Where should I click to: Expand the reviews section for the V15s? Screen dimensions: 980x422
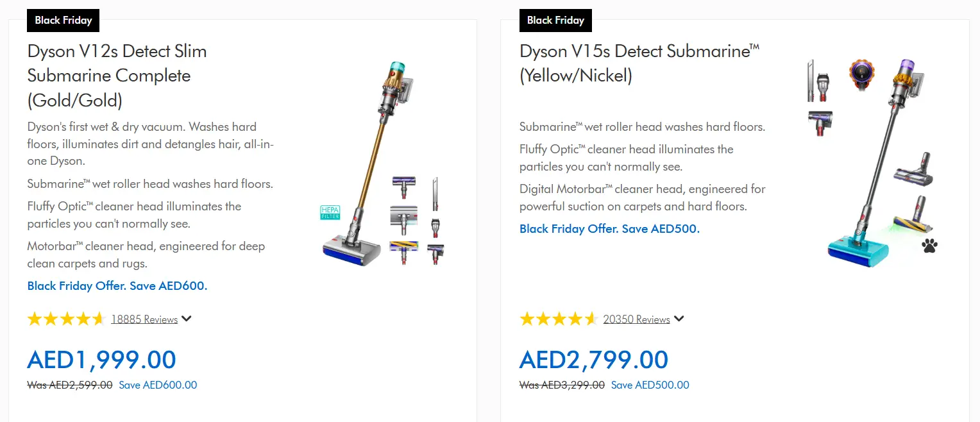[x=679, y=319]
